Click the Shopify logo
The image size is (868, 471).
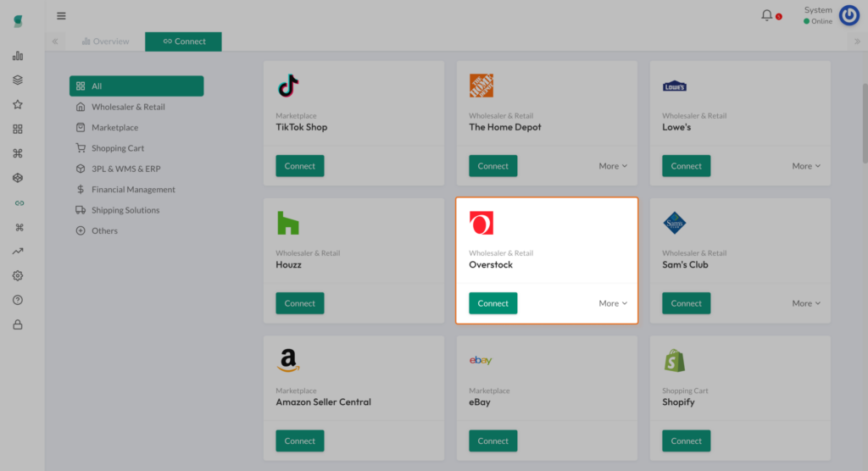pos(674,360)
